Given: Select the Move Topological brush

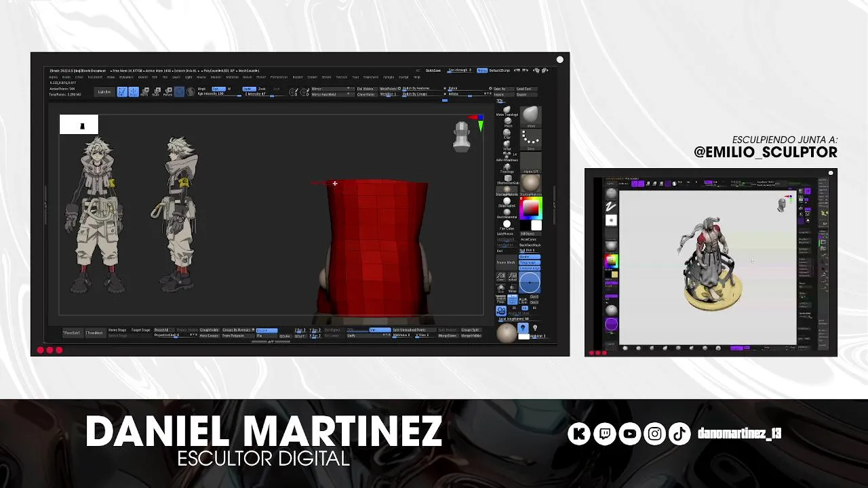Looking at the screenshot, I should click(507, 110).
